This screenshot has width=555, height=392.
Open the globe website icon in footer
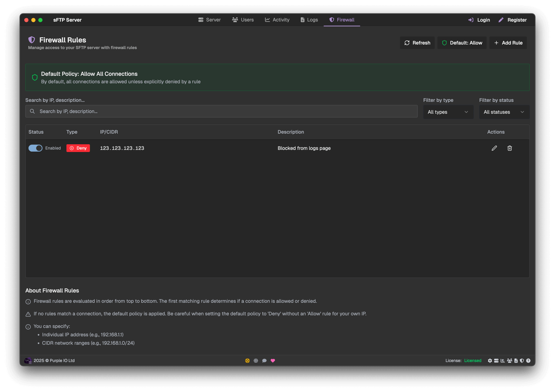click(256, 360)
